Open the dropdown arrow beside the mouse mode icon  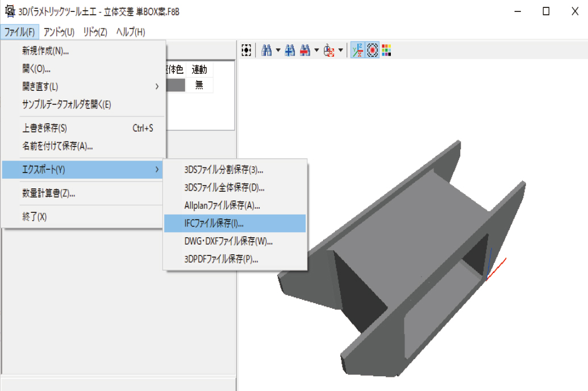coord(340,50)
